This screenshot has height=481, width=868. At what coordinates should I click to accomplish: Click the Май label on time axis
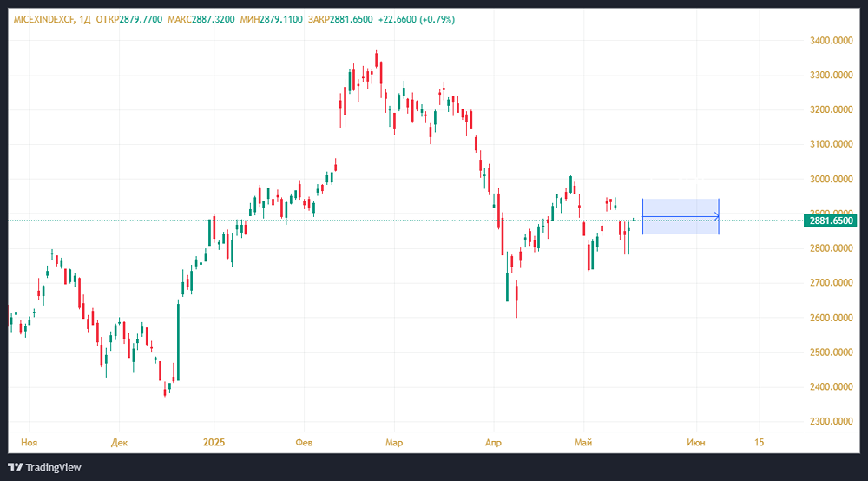[x=584, y=442]
